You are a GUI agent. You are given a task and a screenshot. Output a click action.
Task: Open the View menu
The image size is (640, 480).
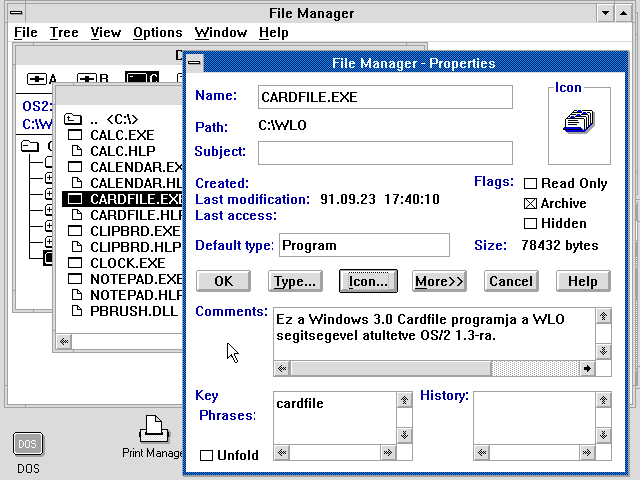click(x=106, y=33)
